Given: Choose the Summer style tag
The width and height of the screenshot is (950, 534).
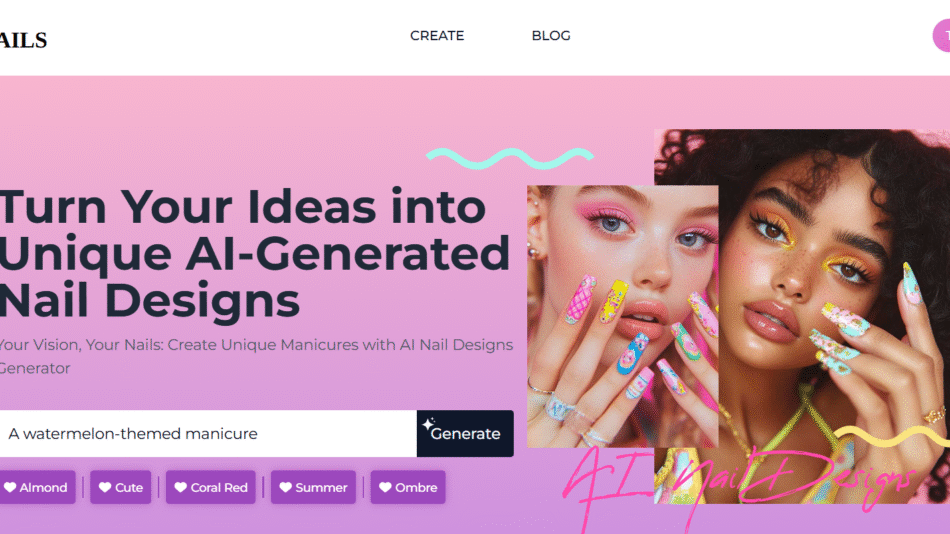Looking at the screenshot, I should (x=313, y=487).
